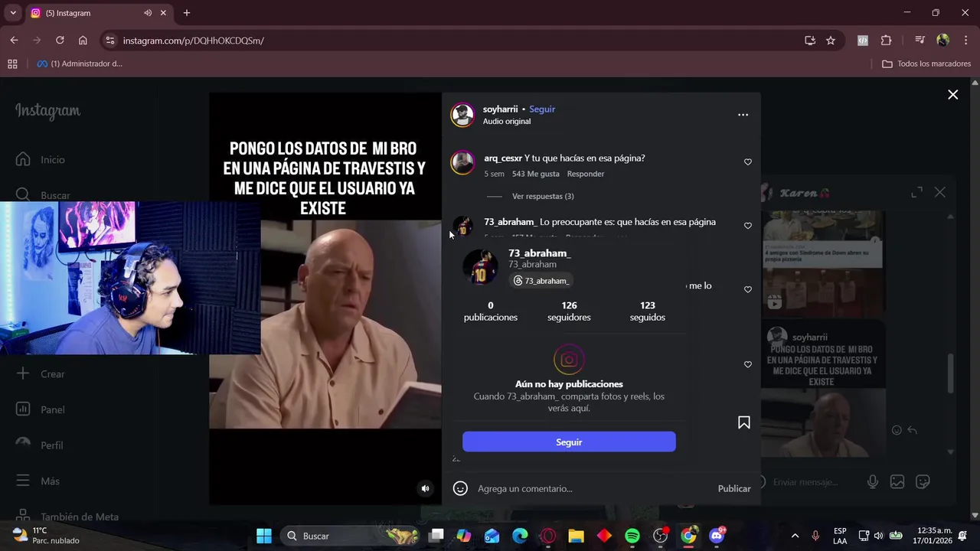This screenshot has width=980, height=551.
Task: Open the Chrome three-dot menu
Action: [965, 41]
